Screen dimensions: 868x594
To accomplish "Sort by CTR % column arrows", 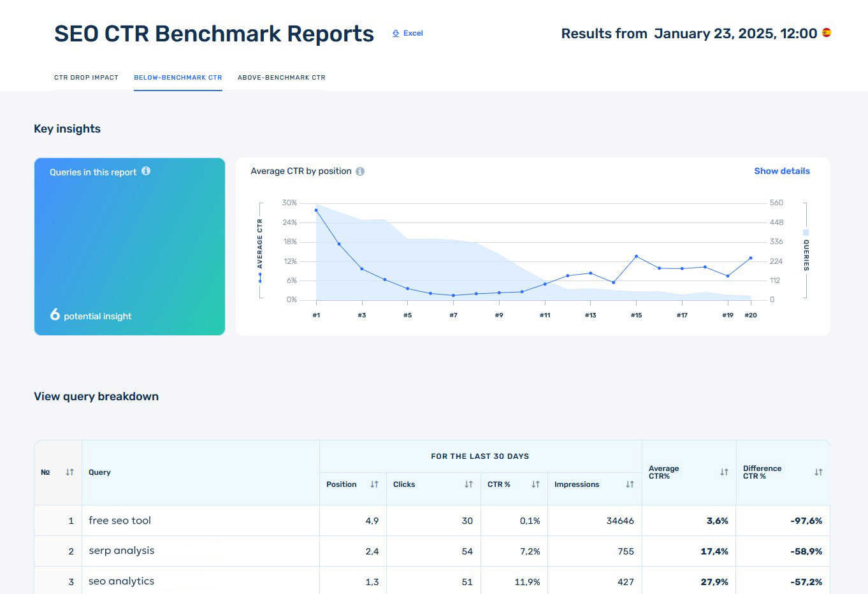I will coord(536,484).
